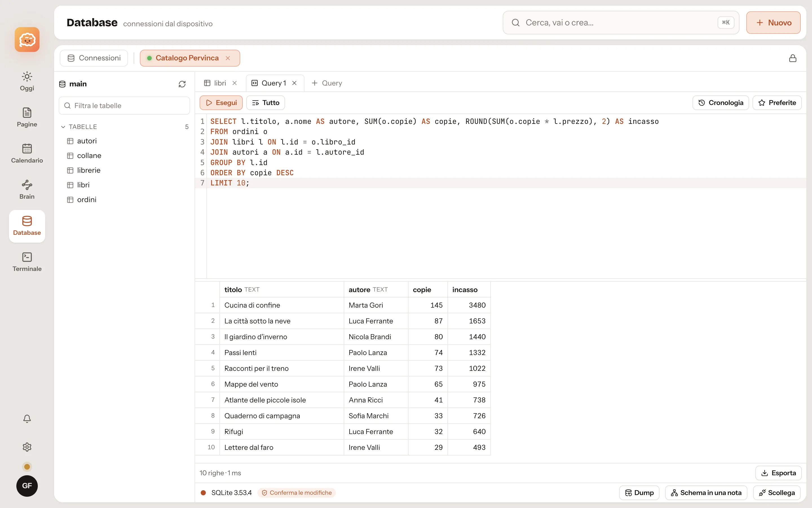This screenshot has height=508, width=812.
Task: Focus the Filtra le tabelle field
Action: (x=125, y=106)
